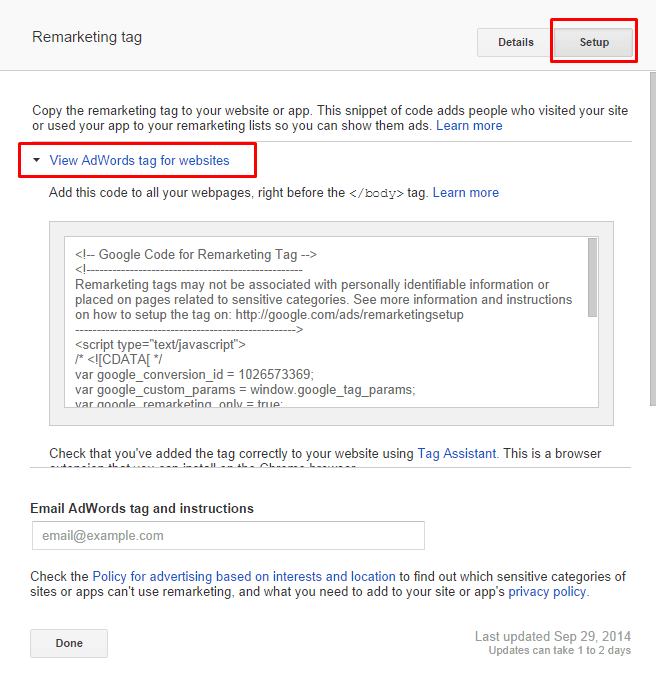Click inside the remarketing tag code box
656x686 pixels.
point(326,322)
